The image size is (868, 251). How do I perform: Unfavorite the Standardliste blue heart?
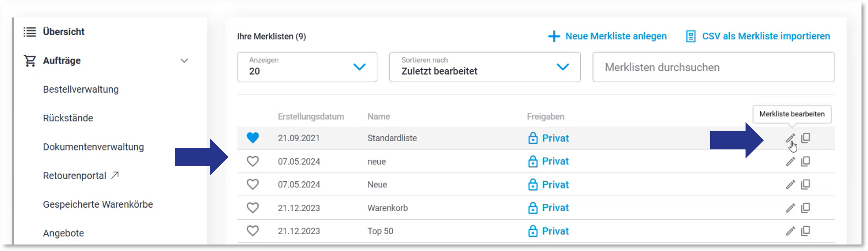point(253,138)
